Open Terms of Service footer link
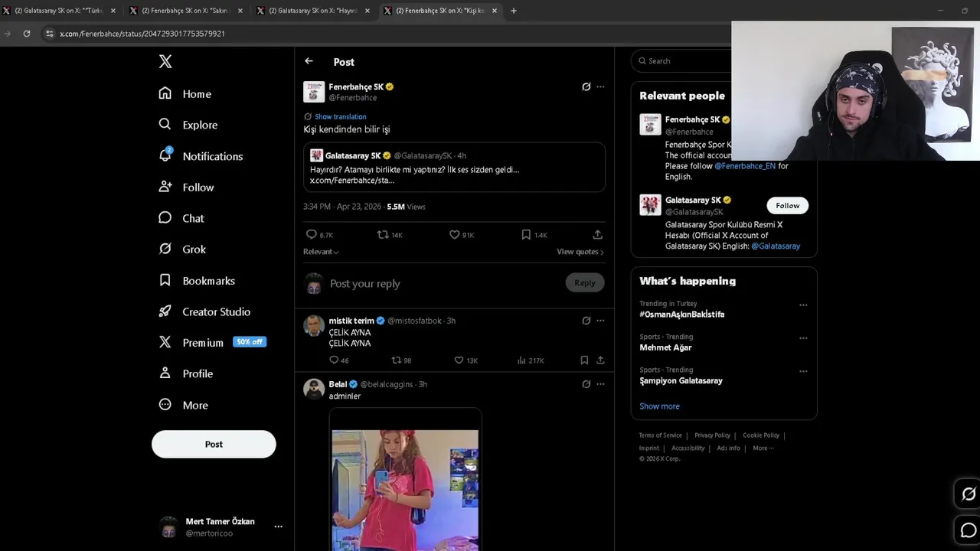Viewport: 980px width, 551px height. [660, 435]
